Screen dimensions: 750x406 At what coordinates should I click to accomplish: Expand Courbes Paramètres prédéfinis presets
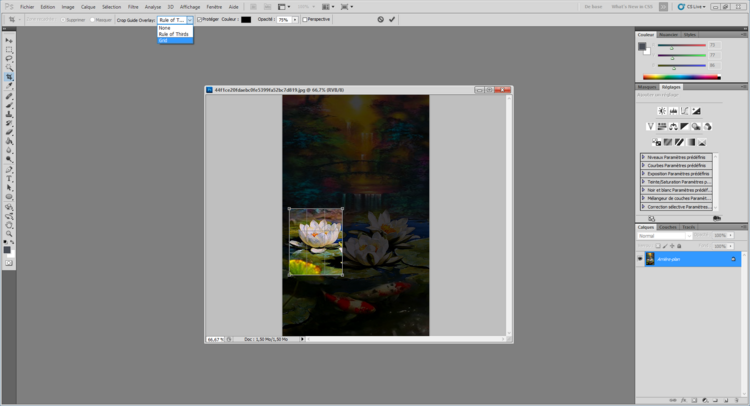pyautogui.click(x=643, y=166)
